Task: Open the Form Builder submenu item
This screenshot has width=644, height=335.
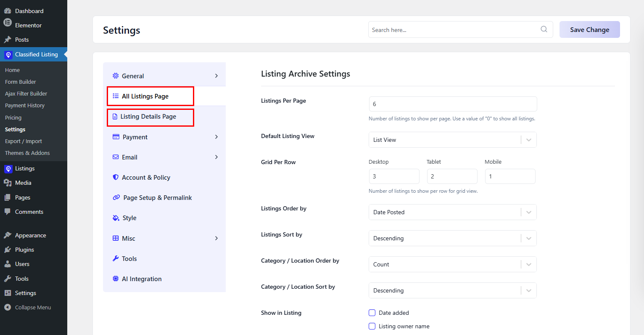Action: [x=21, y=82]
